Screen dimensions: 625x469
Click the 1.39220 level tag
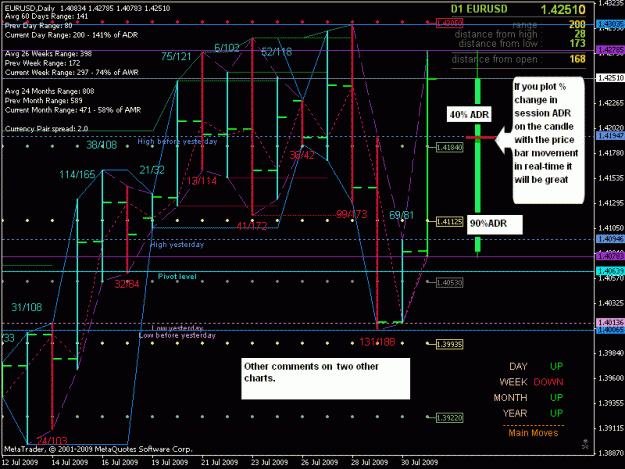tap(449, 418)
